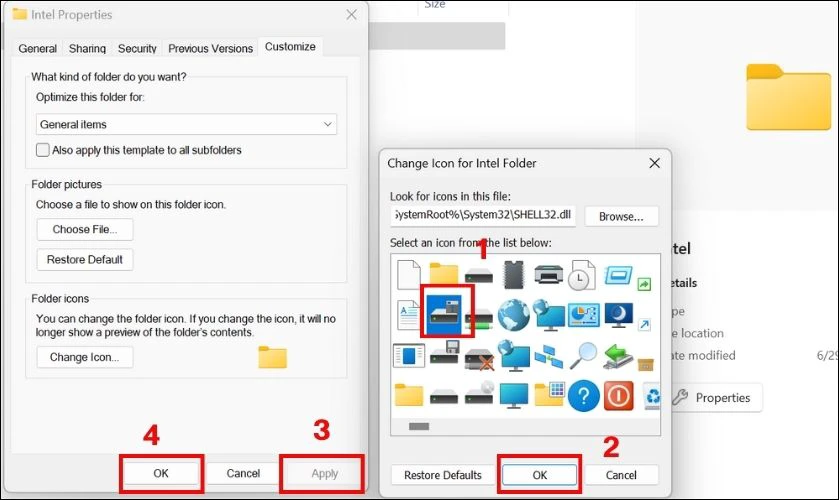Select the blue question mark help icon
This screenshot has width=840, height=500.
[583, 396]
